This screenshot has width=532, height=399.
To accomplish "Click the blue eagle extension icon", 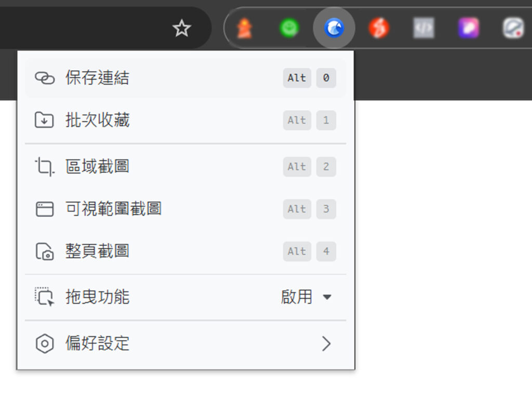I will (334, 29).
